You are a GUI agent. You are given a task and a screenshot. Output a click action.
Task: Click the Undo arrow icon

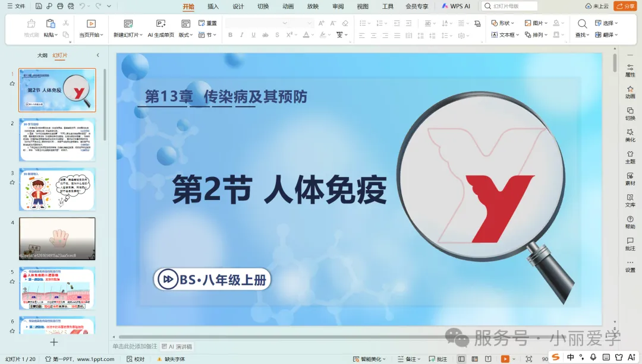point(83,6)
